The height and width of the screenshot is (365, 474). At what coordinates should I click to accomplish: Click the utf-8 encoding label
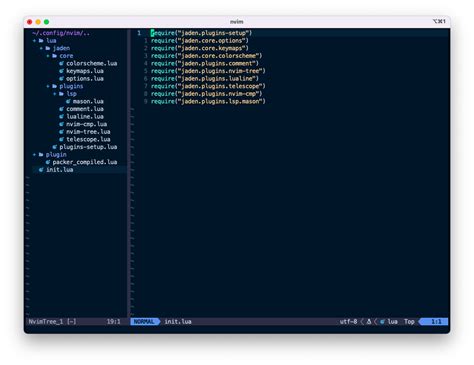coord(348,322)
